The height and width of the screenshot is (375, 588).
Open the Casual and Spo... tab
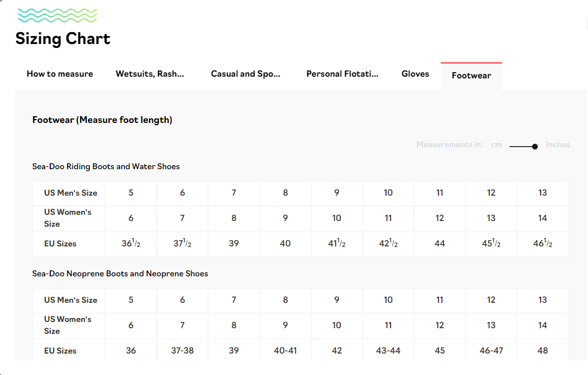(245, 74)
